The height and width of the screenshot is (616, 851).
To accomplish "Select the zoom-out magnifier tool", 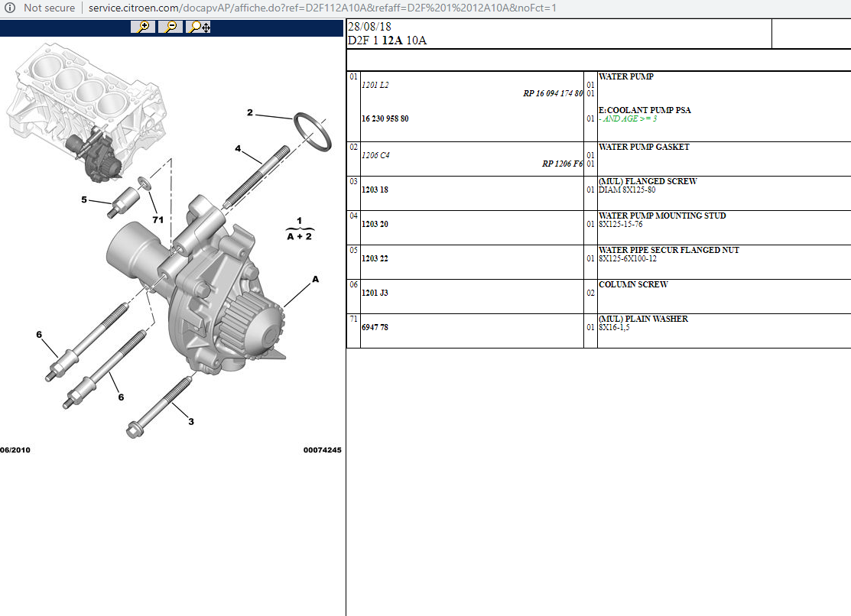I will (171, 26).
